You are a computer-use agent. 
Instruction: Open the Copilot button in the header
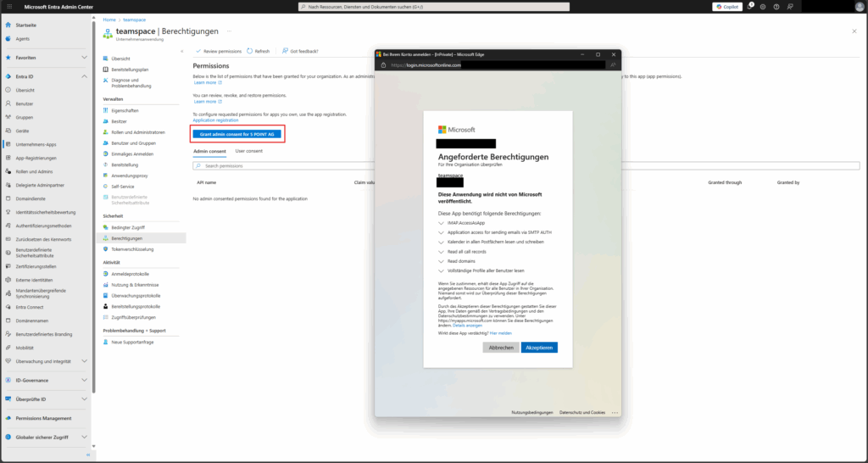(727, 7)
